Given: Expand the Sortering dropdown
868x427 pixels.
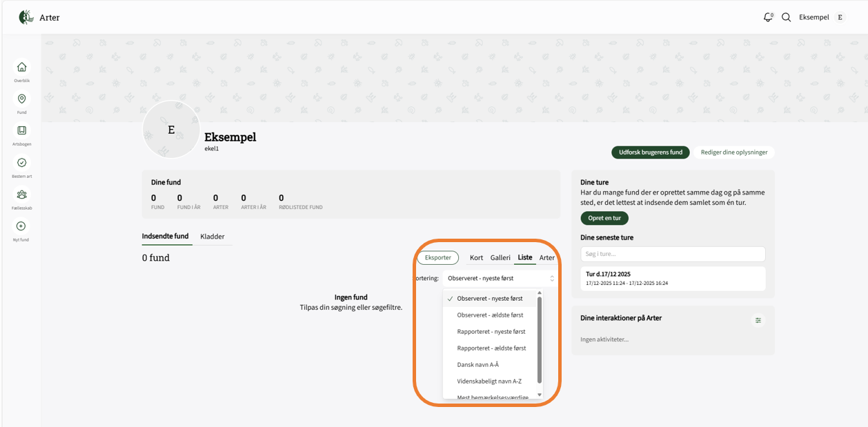Looking at the screenshot, I should pos(500,278).
